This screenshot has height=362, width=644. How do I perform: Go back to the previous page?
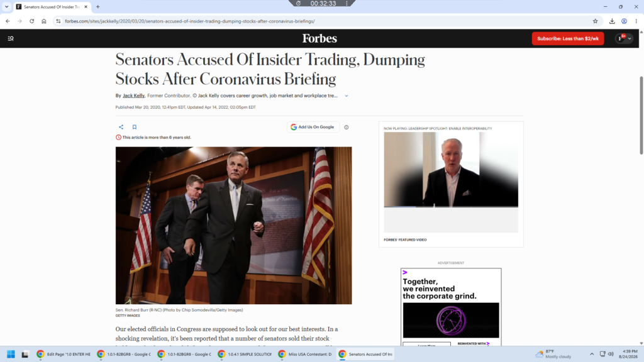8,21
